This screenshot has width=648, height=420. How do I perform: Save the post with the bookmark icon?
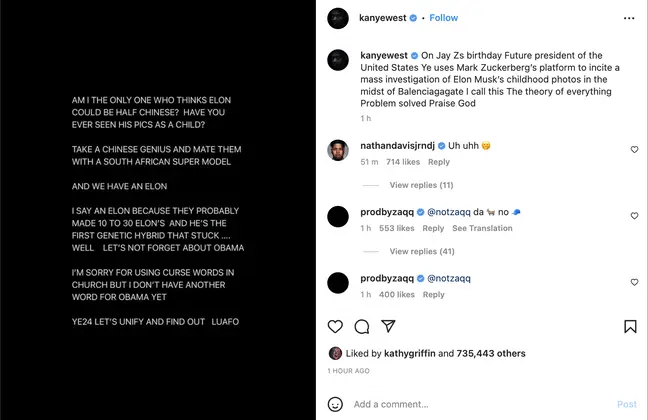[630, 327]
